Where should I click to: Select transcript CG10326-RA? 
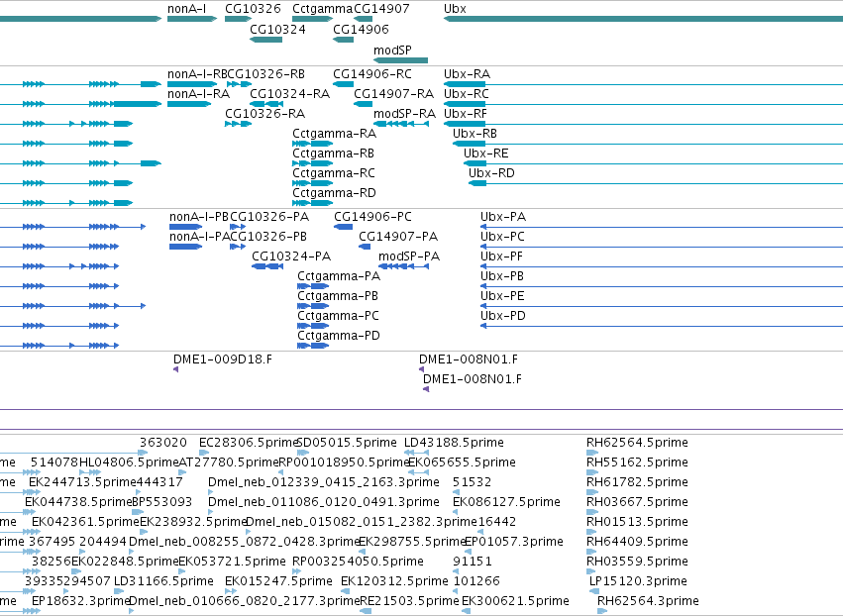coord(238,124)
